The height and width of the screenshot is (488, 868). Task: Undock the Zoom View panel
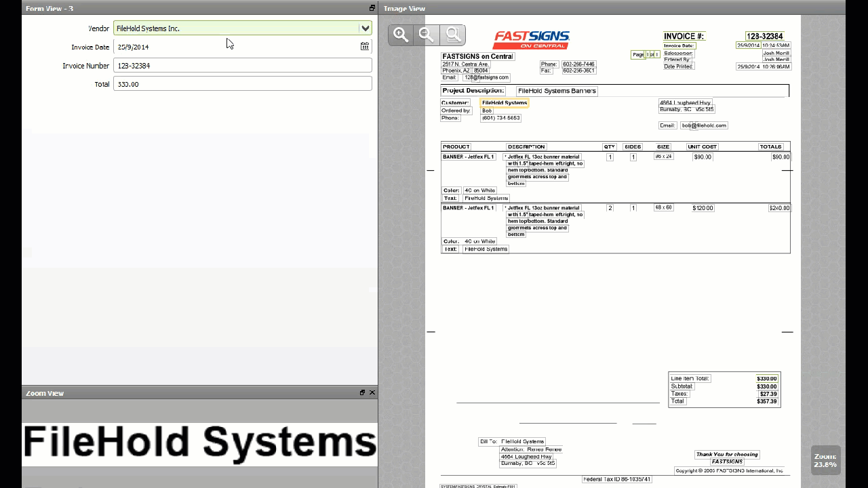pos(362,392)
